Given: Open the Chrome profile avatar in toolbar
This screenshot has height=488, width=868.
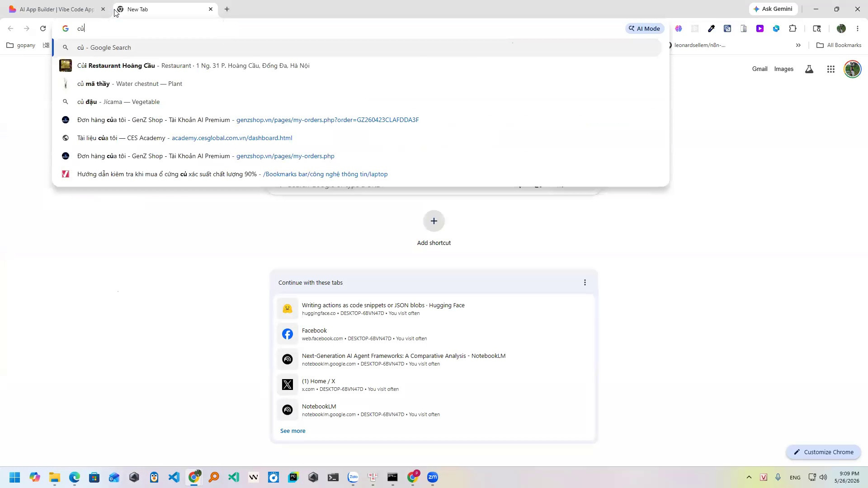Looking at the screenshot, I should click(841, 28).
